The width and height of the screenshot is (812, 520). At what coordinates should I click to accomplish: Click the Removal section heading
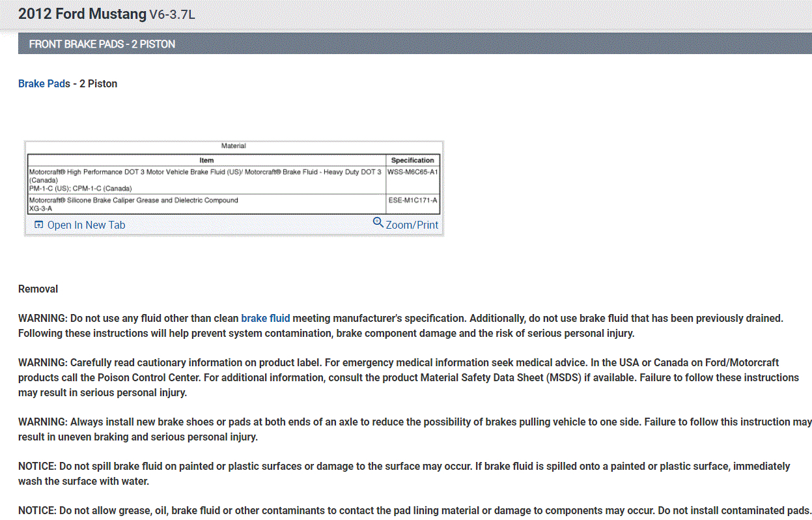(38, 289)
